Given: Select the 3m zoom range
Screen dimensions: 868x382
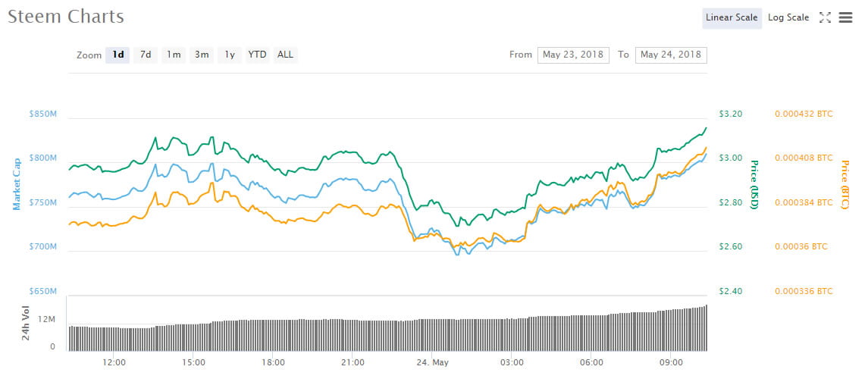Looking at the screenshot, I should click(x=202, y=55).
